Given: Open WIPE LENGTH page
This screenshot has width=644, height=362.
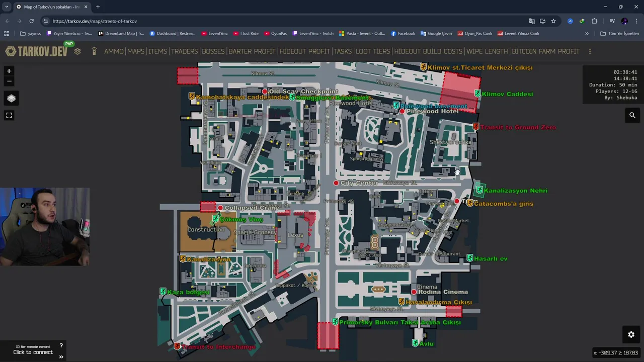Looking at the screenshot, I should 487,51.
